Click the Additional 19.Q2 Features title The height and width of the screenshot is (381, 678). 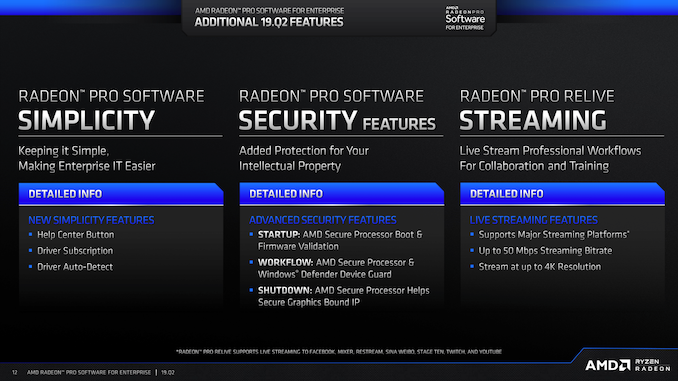click(269, 22)
